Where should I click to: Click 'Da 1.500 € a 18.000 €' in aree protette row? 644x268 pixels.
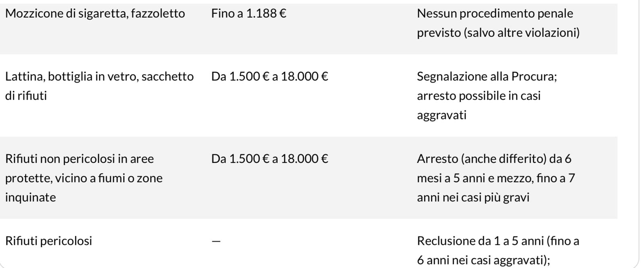pyautogui.click(x=270, y=158)
